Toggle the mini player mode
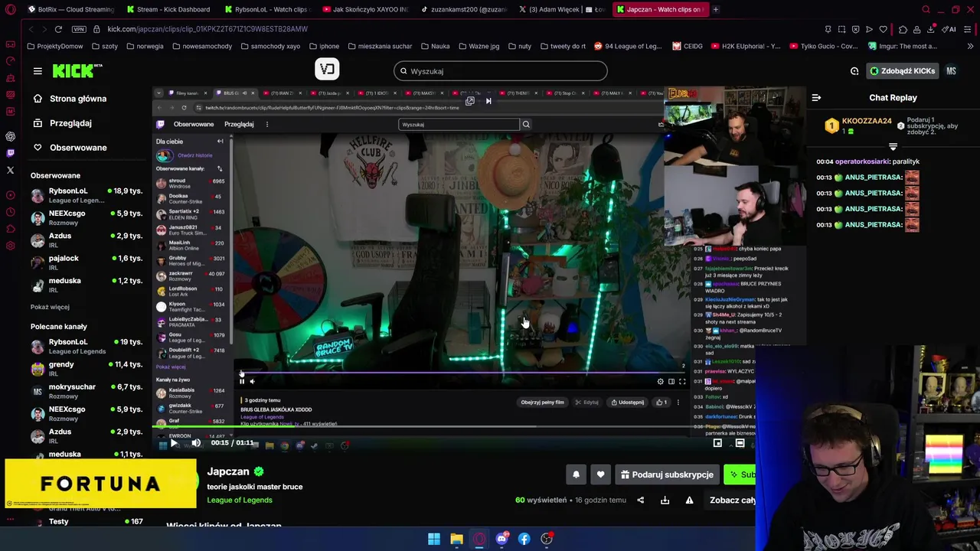The height and width of the screenshot is (551, 980). pyautogui.click(x=717, y=443)
